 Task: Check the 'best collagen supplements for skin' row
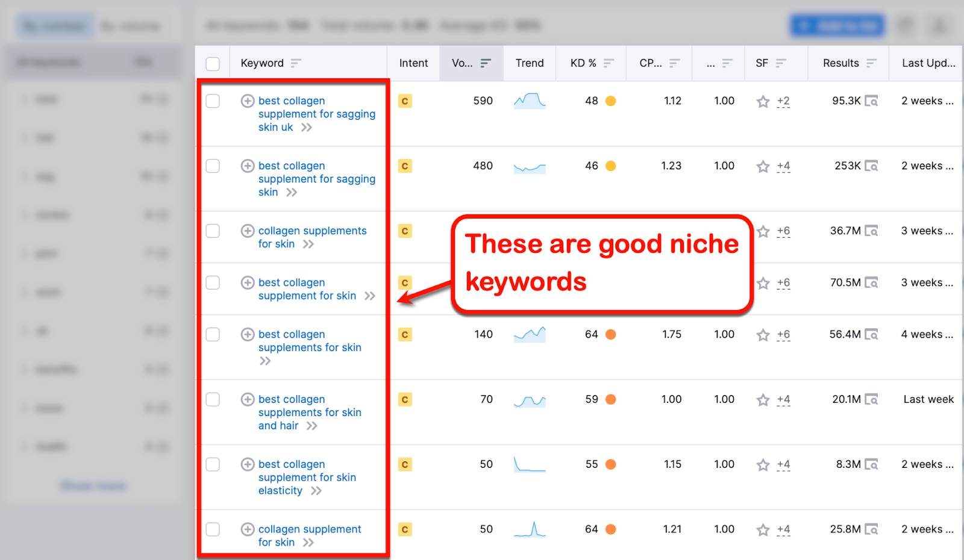[213, 335]
